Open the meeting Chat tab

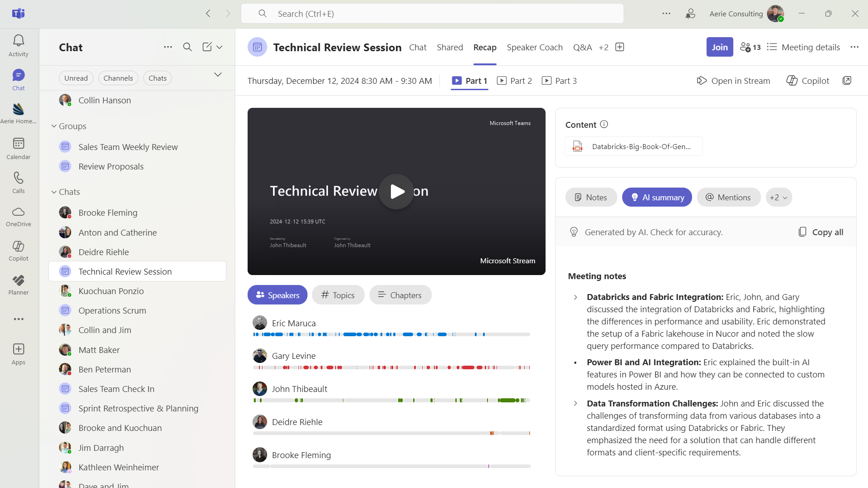[x=418, y=47]
